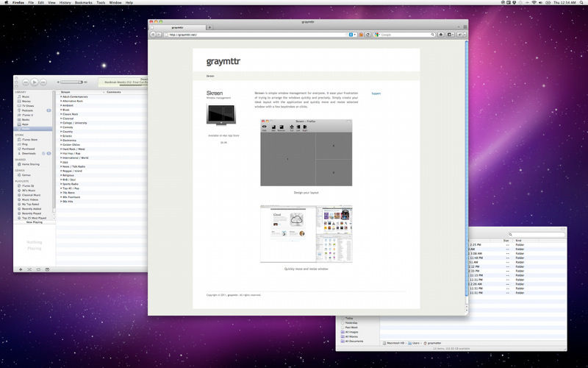Select the Recently Played playlist
The height and width of the screenshot is (368, 588).
(x=32, y=213)
